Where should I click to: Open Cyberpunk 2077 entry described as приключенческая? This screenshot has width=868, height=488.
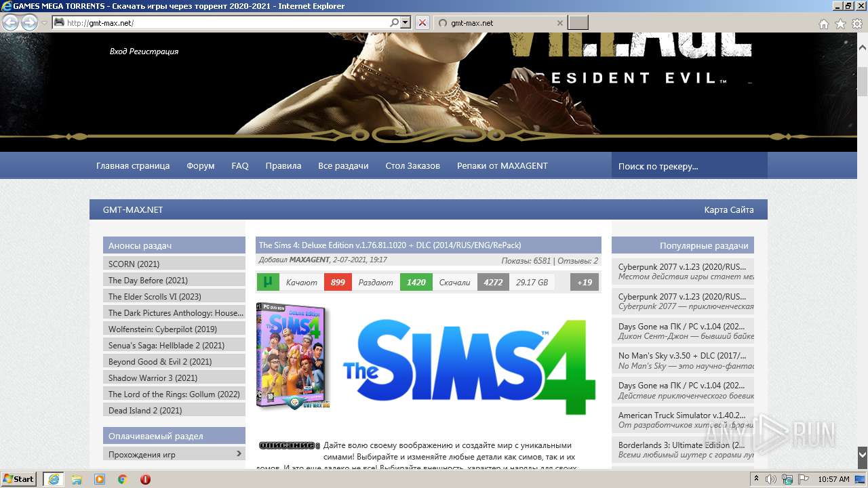[x=683, y=301]
